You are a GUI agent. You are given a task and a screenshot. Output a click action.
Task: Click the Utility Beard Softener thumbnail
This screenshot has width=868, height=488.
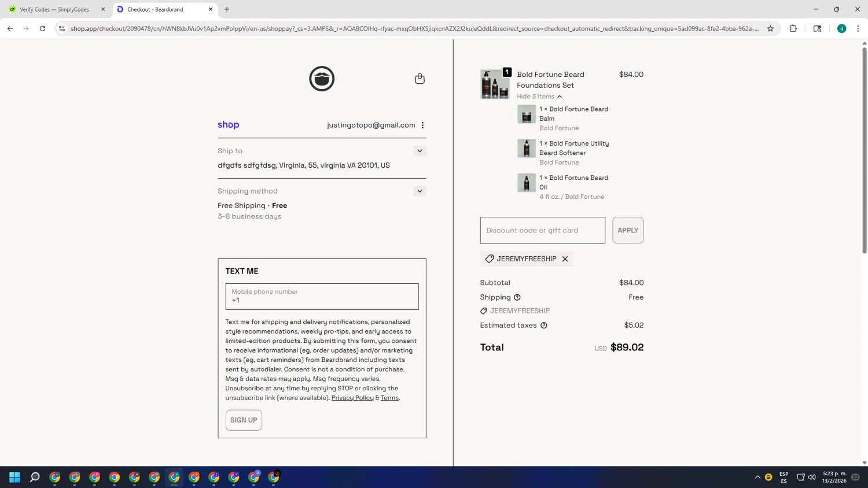[x=527, y=149]
